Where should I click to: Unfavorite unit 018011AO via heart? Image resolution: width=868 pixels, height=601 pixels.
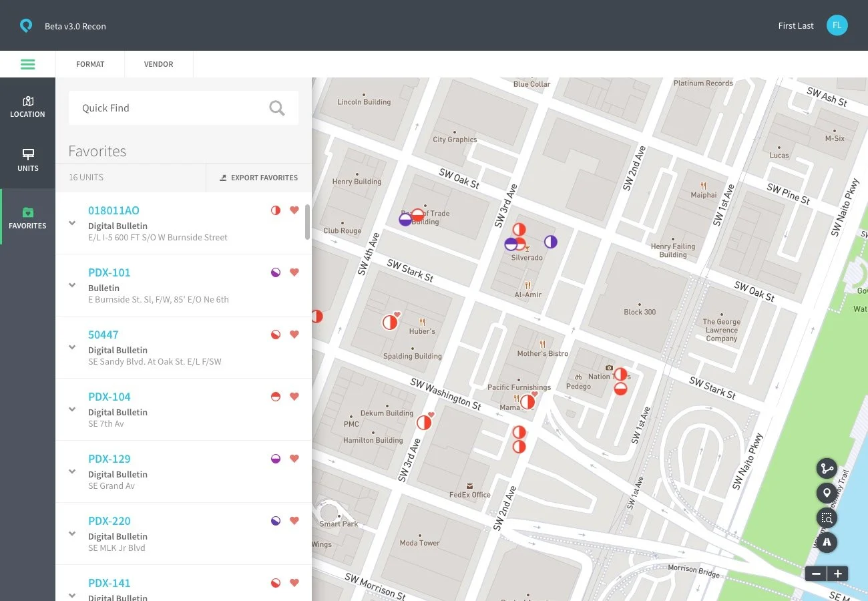click(x=294, y=210)
